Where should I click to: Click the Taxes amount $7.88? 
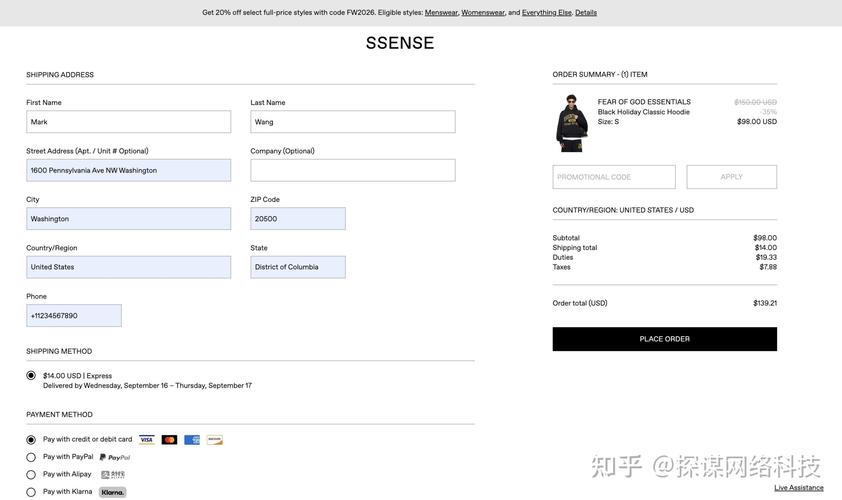768,267
